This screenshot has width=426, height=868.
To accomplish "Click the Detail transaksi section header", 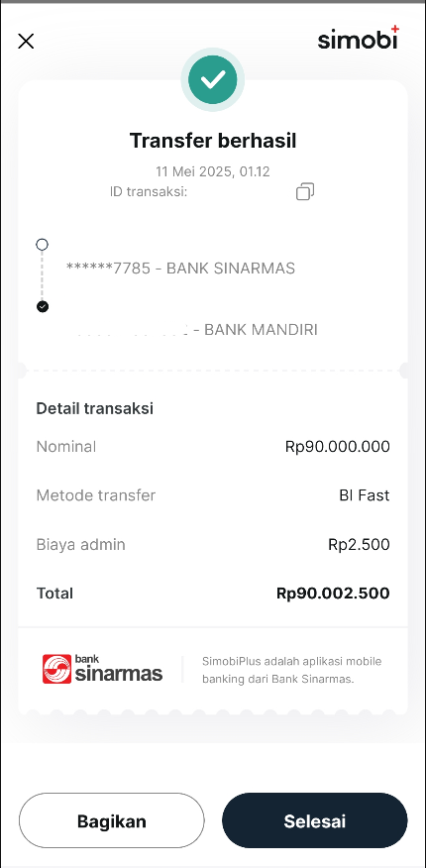I will click(x=94, y=408).
